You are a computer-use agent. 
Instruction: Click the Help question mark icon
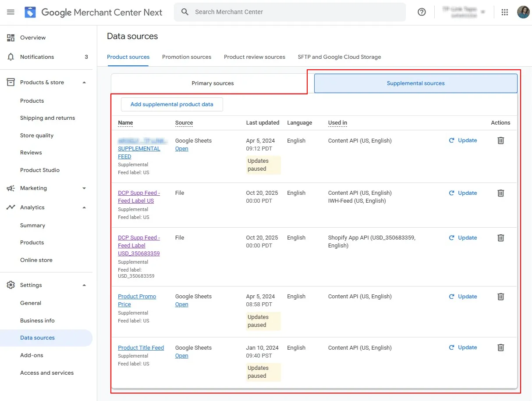pyautogui.click(x=422, y=12)
